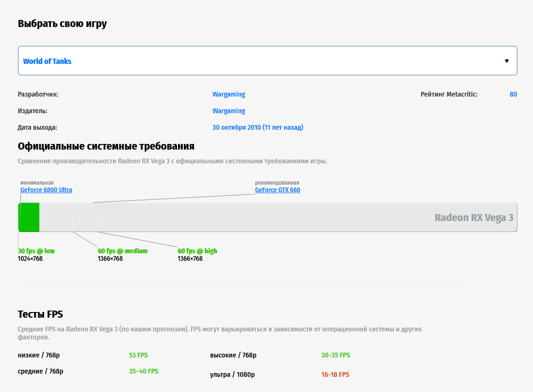
Task: Click the '30 fps @ low' label
Action: (x=36, y=251)
